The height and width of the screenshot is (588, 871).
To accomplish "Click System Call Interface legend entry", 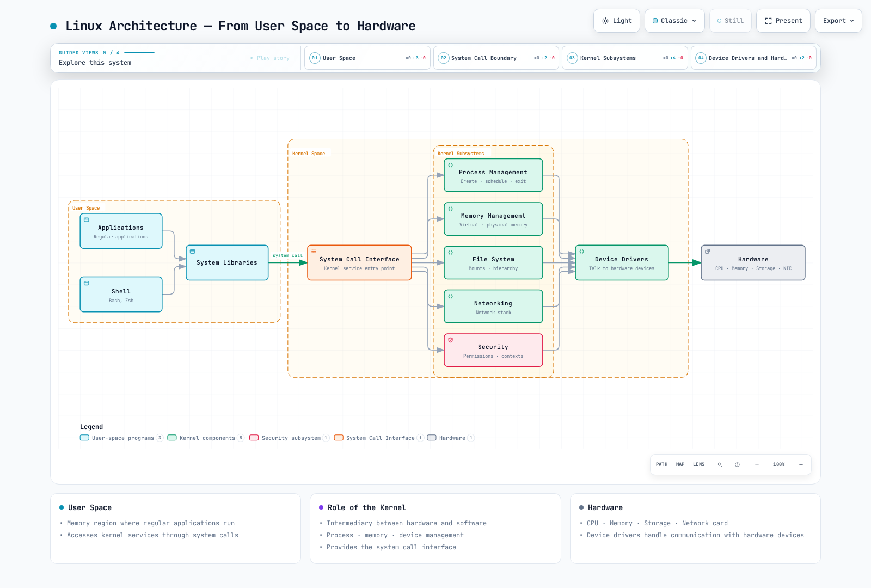I will point(379,438).
